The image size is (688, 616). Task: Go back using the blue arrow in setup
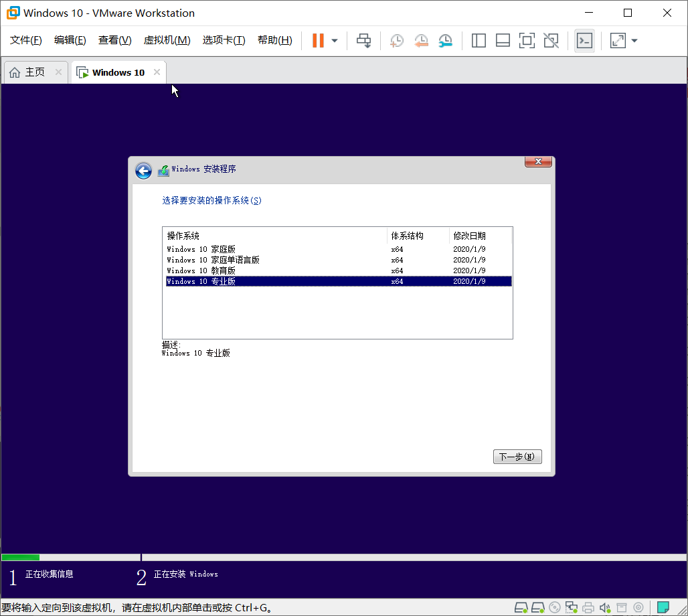coord(143,171)
